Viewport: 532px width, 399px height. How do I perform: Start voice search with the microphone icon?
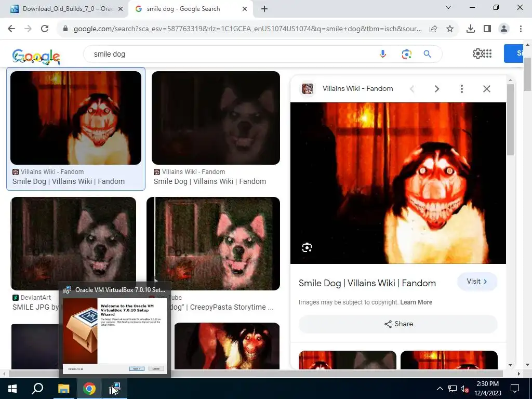point(383,54)
